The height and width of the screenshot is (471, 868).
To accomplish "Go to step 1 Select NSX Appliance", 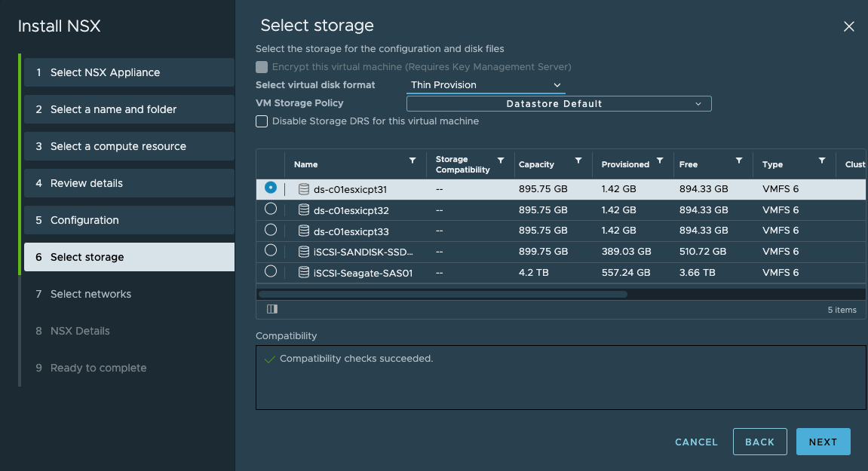I will coord(129,72).
